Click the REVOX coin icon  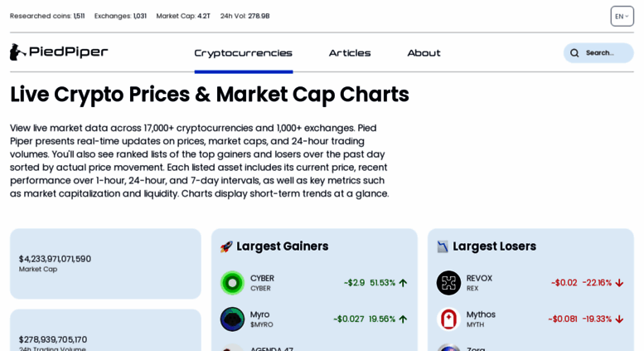tap(448, 283)
